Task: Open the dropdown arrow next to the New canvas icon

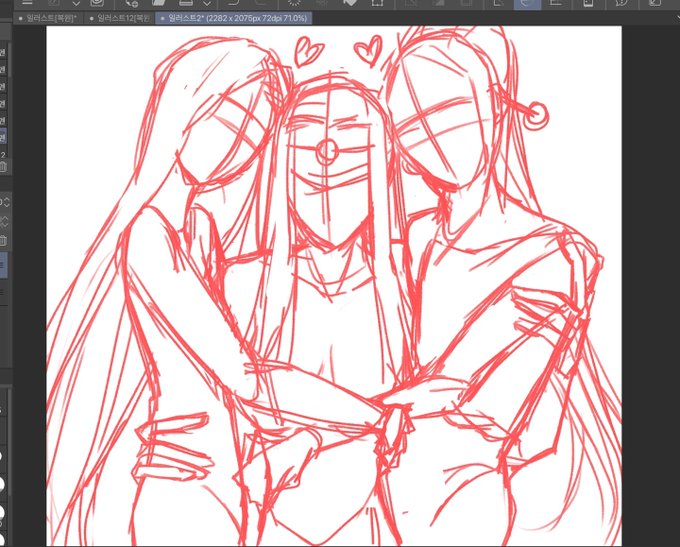Action: [x=78, y=4]
